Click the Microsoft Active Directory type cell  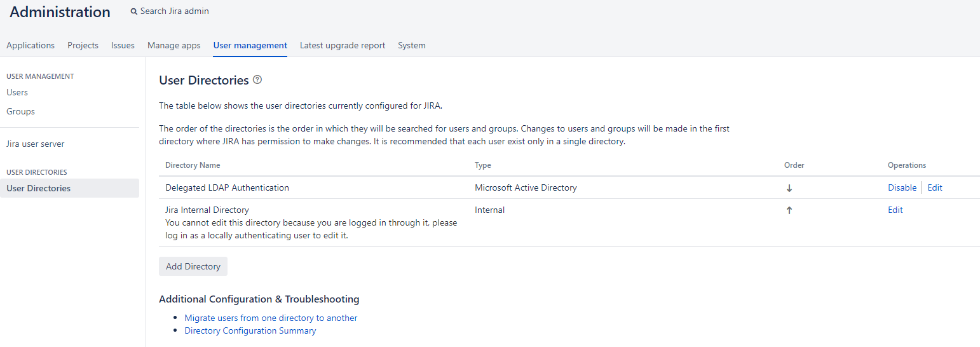point(526,187)
